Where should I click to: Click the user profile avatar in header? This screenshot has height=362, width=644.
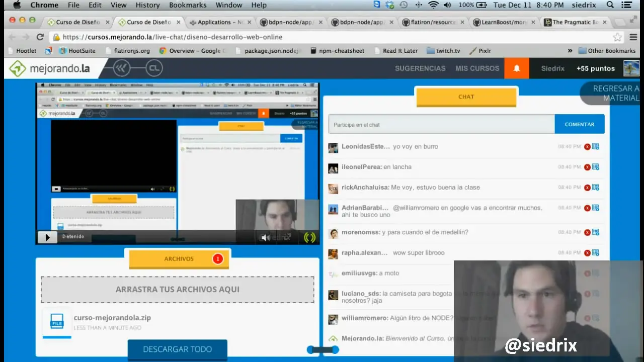point(631,68)
